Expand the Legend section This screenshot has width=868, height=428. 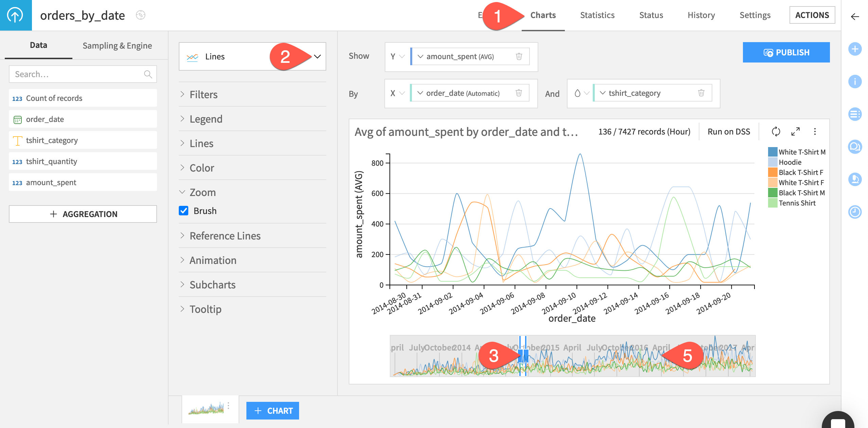click(205, 118)
